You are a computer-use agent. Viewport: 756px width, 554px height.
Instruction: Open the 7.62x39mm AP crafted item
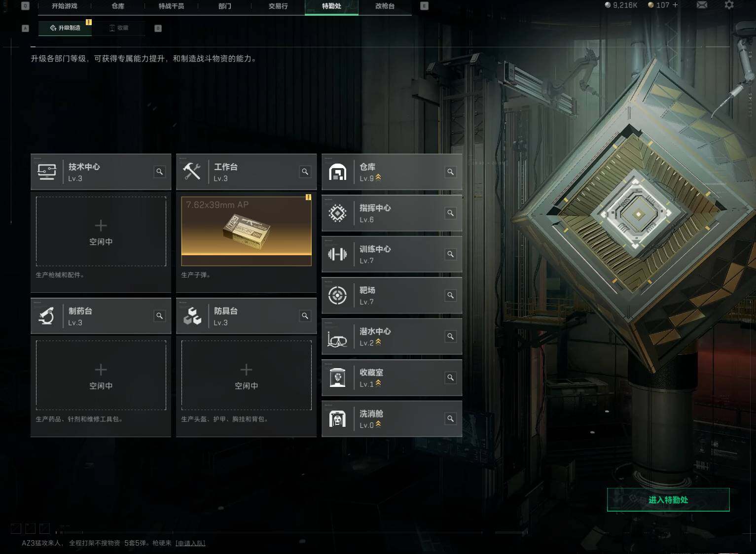click(247, 232)
